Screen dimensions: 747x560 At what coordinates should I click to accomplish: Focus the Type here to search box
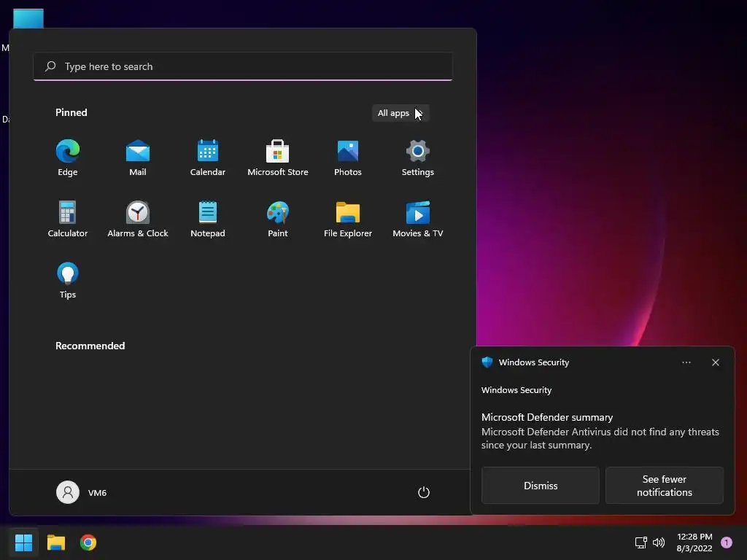[x=243, y=66]
